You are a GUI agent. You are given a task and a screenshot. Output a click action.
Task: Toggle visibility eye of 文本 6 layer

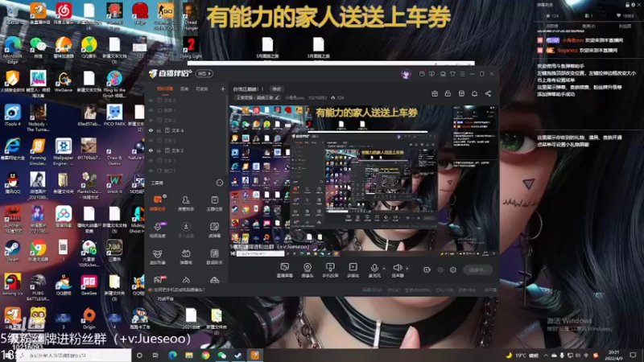pyautogui.click(x=151, y=100)
